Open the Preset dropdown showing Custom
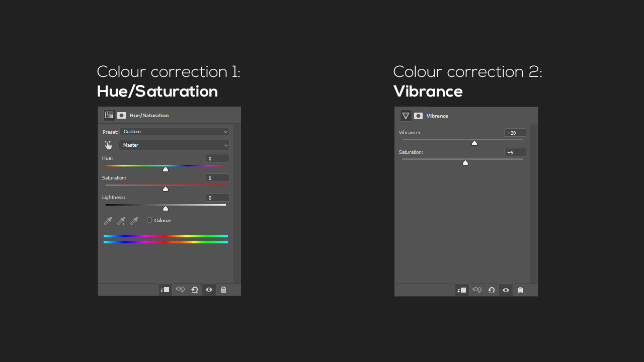 click(174, 132)
